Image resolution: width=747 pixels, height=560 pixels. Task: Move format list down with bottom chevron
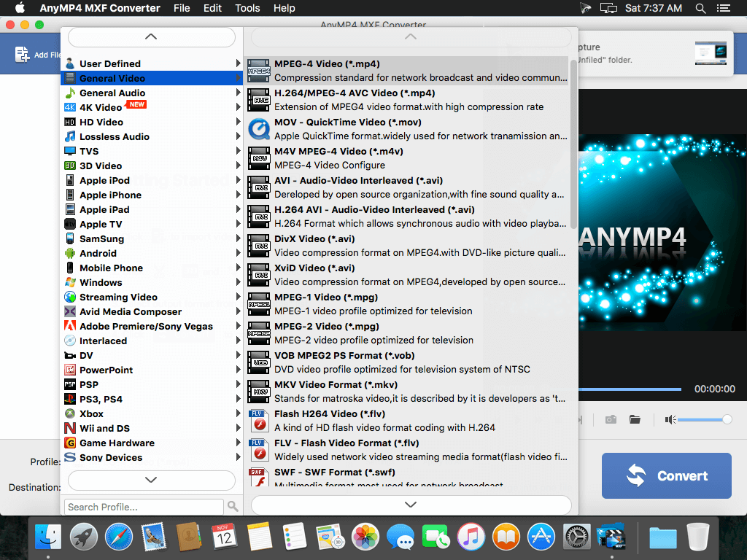tap(411, 505)
